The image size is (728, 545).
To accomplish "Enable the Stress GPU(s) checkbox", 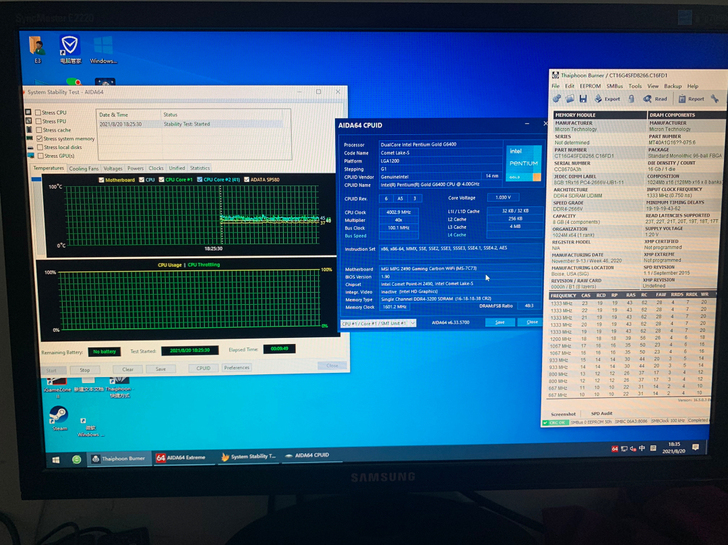I will tap(41, 156).
